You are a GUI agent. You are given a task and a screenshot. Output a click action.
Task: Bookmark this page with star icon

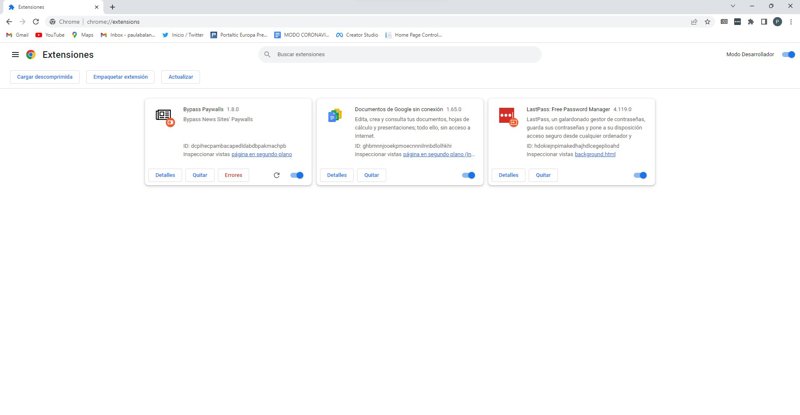tap(707, 21)
